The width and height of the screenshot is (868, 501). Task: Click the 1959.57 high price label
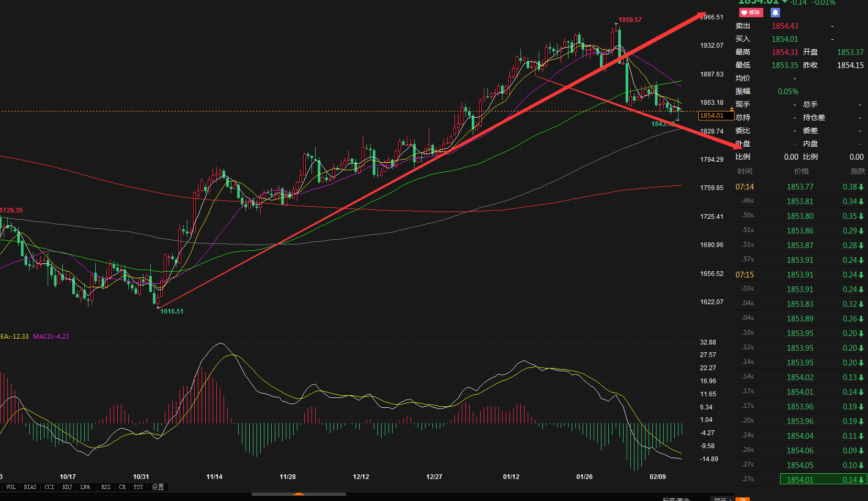(x=630, y=20)
